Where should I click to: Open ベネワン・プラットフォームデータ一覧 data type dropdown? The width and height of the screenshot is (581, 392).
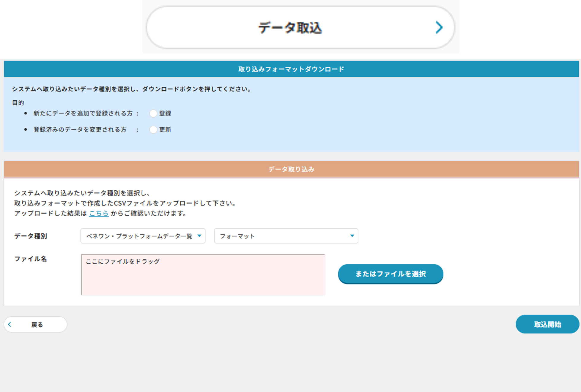pos(140,236)
